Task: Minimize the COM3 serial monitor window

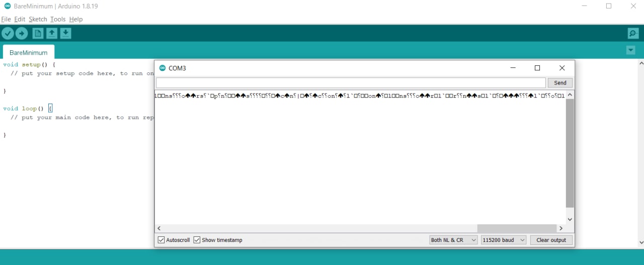Action: (513, 68)
